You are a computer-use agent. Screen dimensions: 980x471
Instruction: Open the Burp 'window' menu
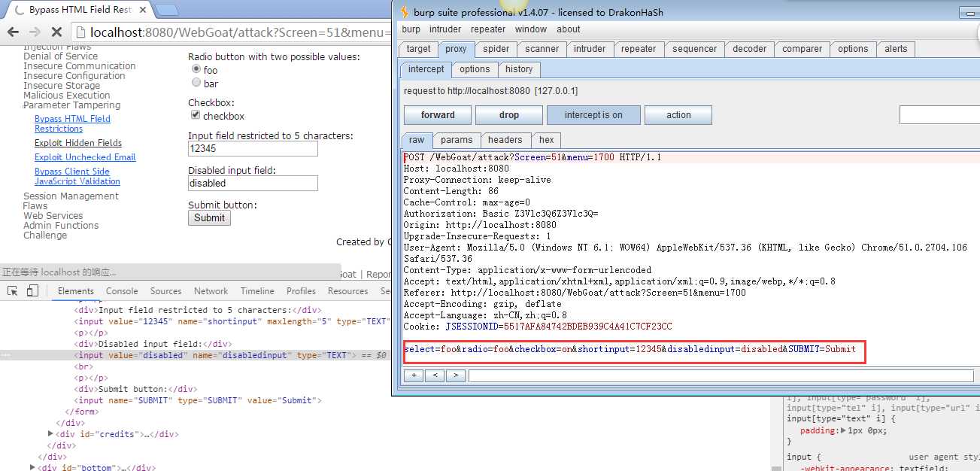(x=531, y=29)
